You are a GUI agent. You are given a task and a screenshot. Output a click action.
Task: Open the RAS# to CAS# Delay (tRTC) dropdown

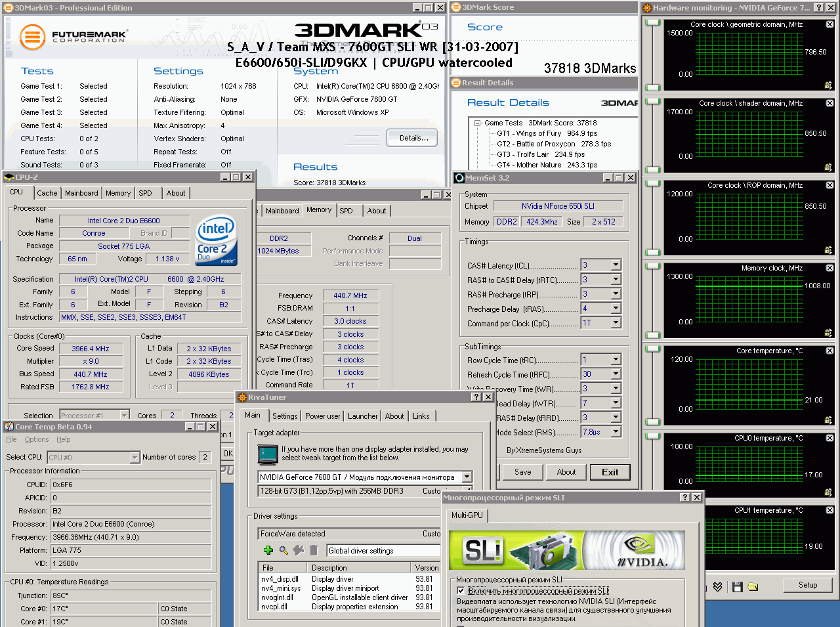pos(616,280)
